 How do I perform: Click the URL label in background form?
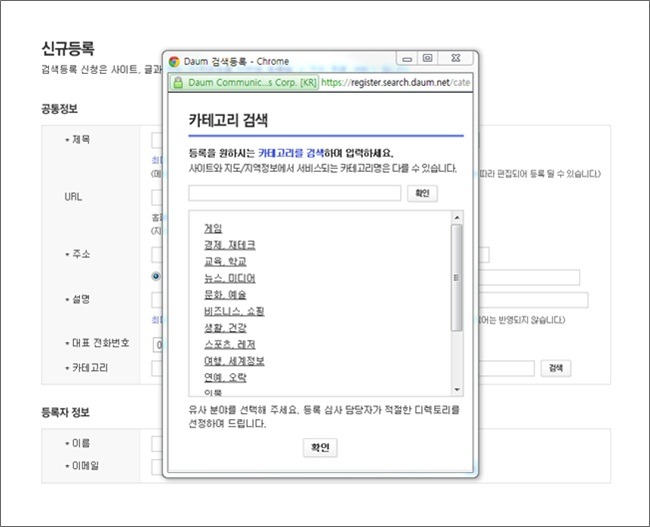click(x=73, y=197)
